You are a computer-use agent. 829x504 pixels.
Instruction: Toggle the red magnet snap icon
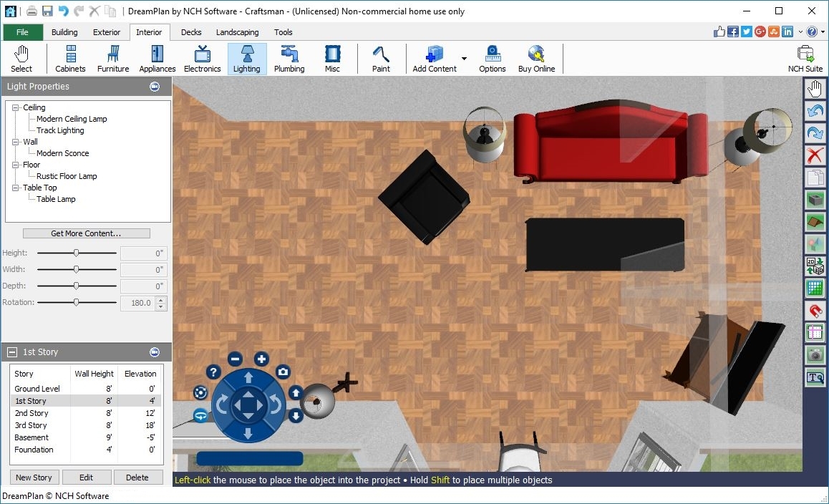815,311
